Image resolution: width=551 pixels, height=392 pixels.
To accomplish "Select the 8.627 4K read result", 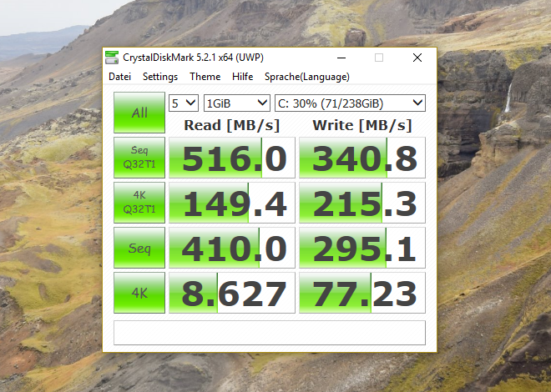I will point(232,293).
